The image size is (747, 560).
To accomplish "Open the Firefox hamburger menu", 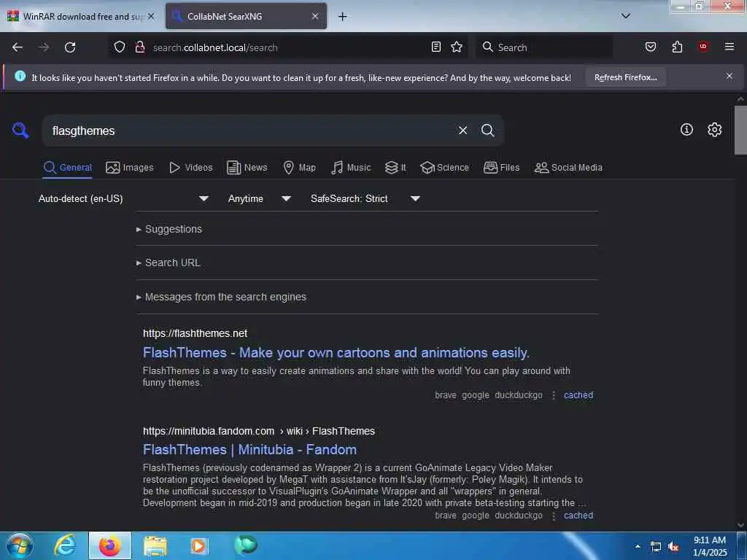I will [x=729, y=47].
